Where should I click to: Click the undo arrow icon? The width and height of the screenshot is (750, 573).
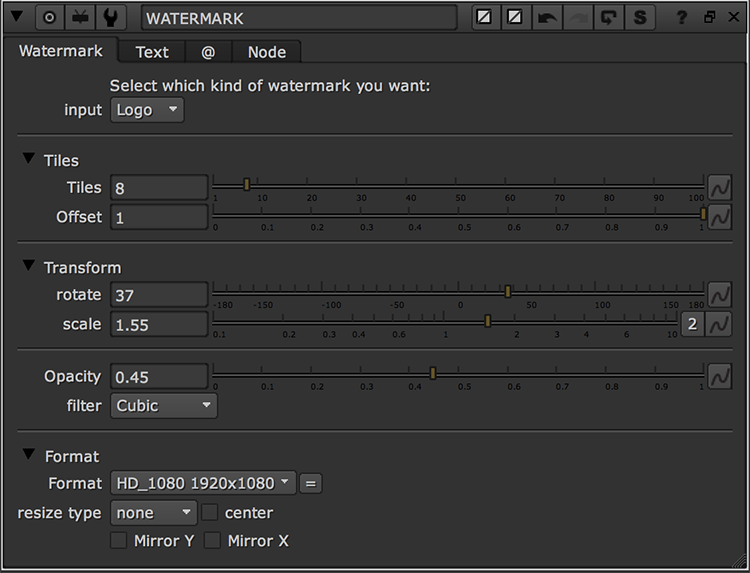tap(547, 18)
